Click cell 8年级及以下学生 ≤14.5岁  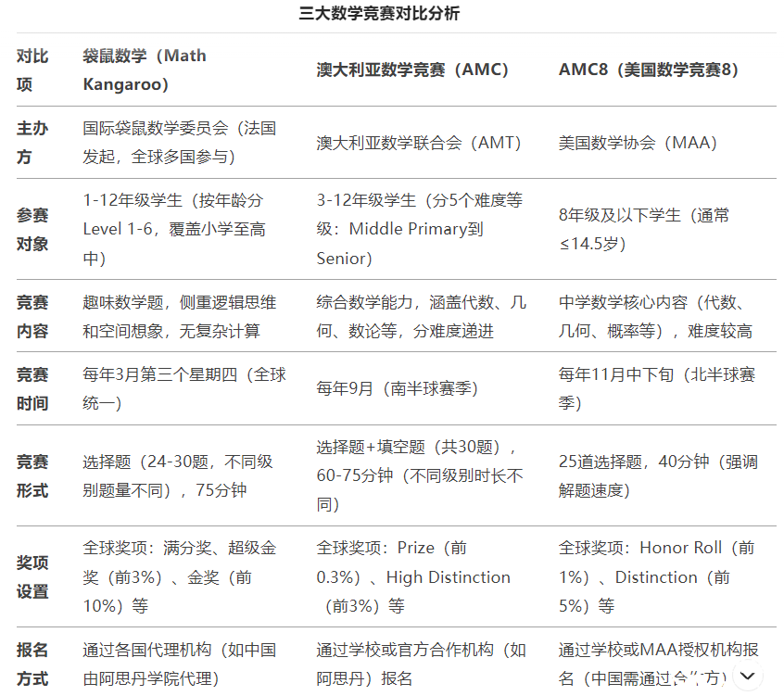[x=644, y=230]
